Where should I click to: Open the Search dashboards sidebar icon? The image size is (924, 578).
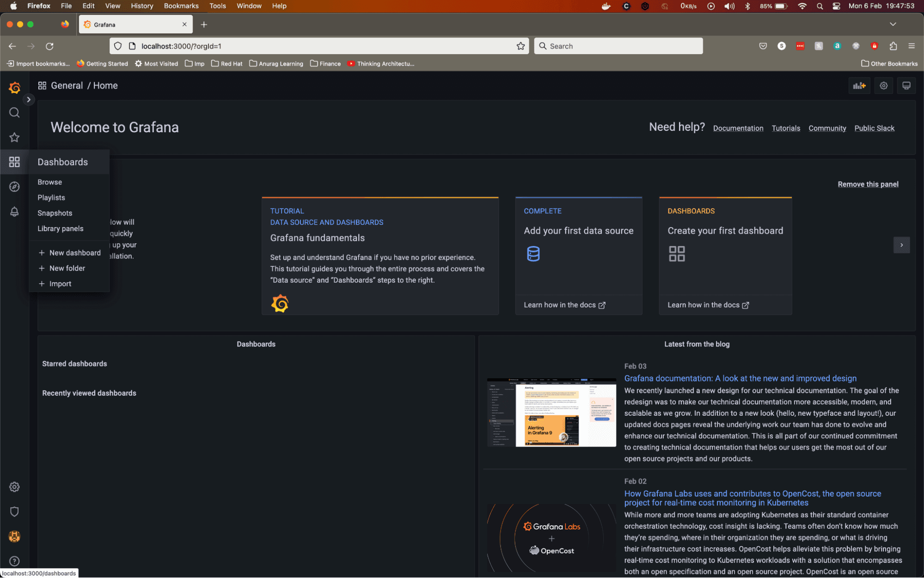pyautogui.click(x=14, y=113)
